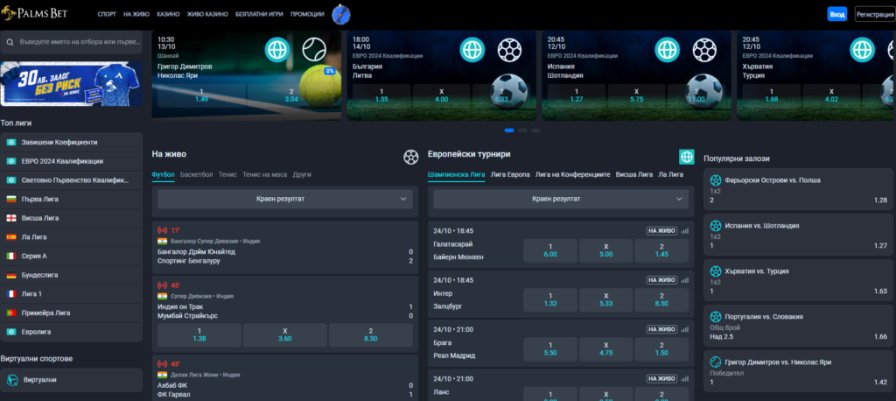Click the search magnifier icon
This screenshot has height=401, width=896.
click(9, 43)
